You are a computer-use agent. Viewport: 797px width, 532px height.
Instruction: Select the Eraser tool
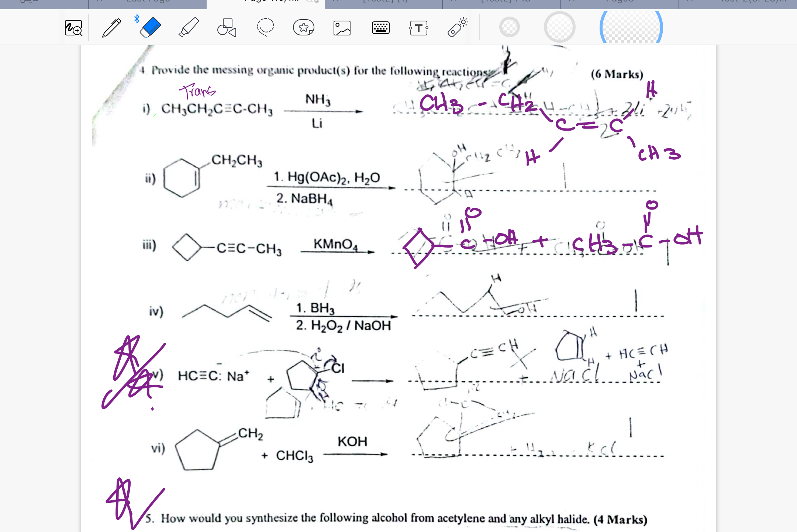(x=150, y=28)
